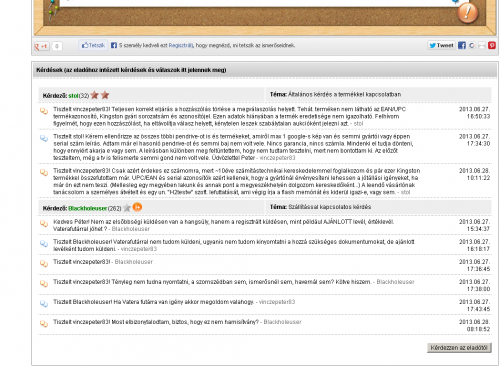Click the bubble icon beside the 15:34:37 question
The width and height of the screenshot is (500, 366).
pos(44,223)
